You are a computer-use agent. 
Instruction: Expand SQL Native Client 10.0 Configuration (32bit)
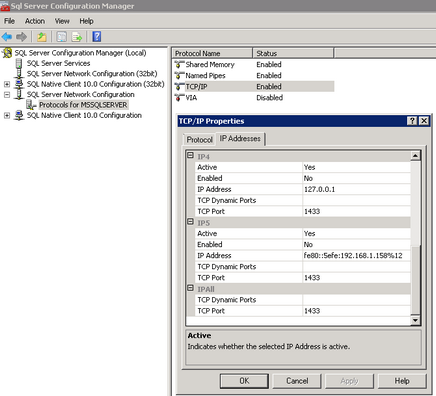7,84
